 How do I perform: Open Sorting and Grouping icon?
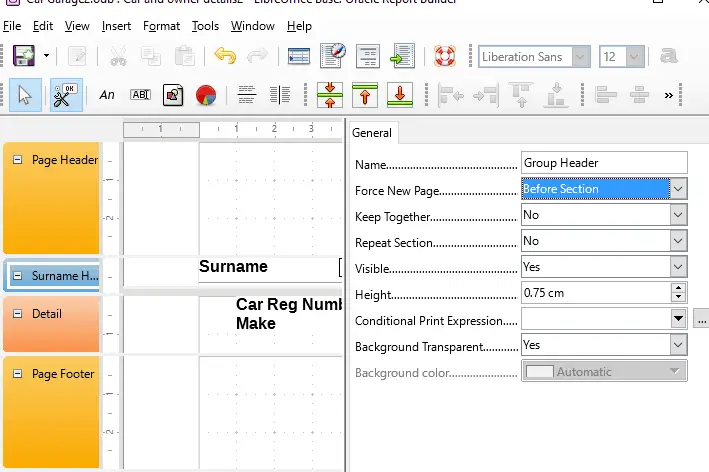(x=368, y=56)
